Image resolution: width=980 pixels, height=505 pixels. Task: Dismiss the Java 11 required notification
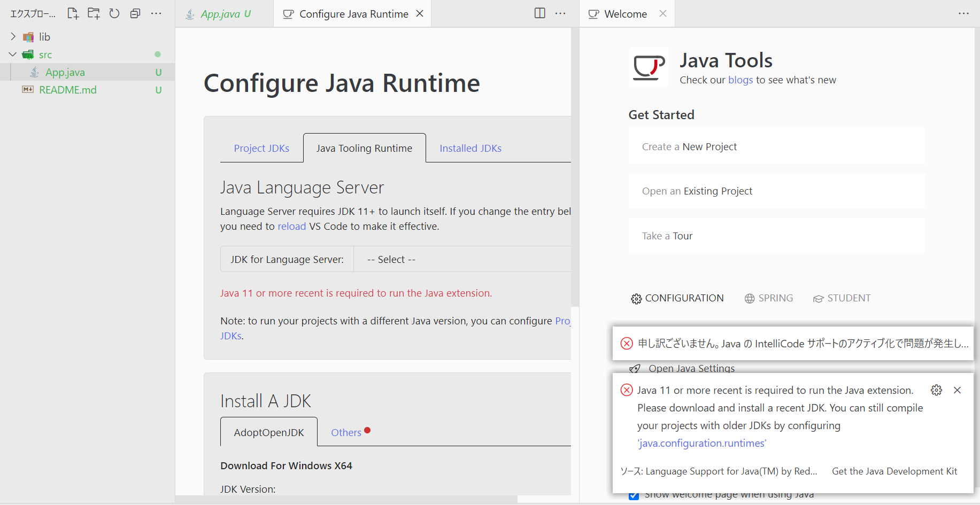958,390
